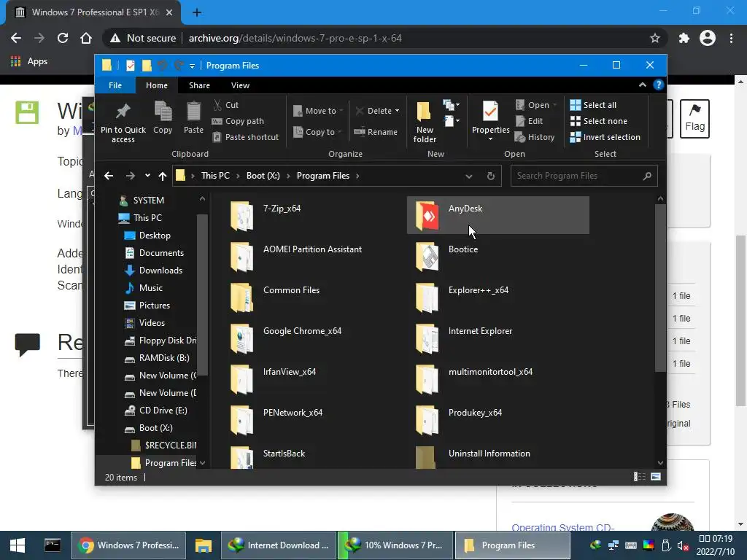Open File Explorer from the taskbar
The image size is (747, 560).
click(204, 545)
